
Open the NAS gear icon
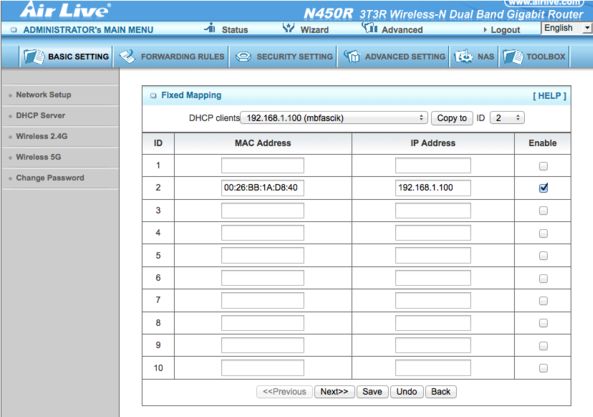click(x=464, y=57)
